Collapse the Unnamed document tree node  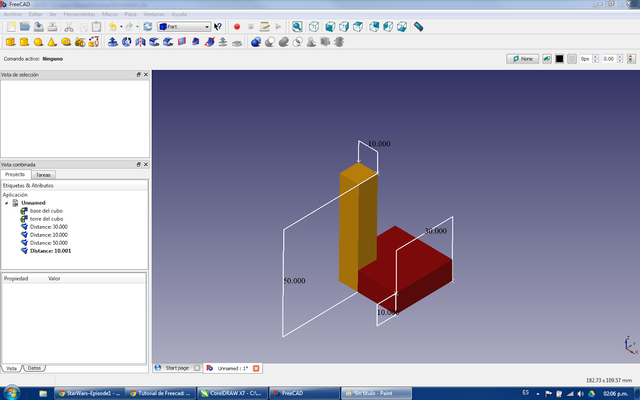point(6,202)
